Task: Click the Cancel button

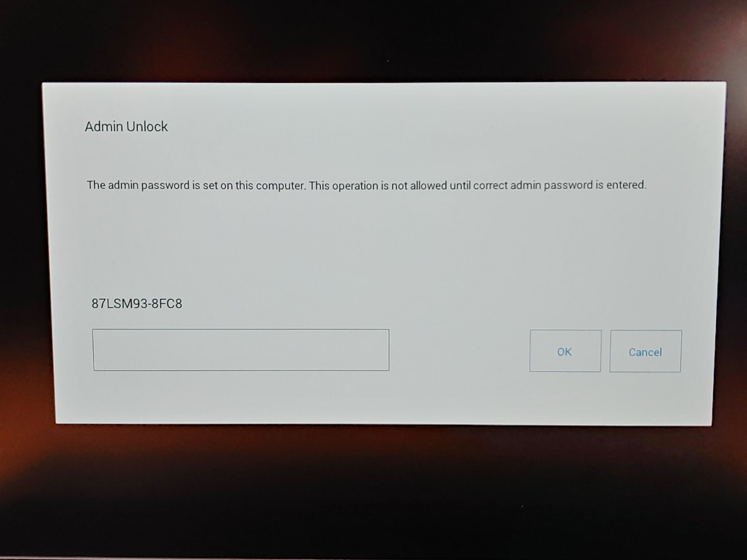Action: 645,351
